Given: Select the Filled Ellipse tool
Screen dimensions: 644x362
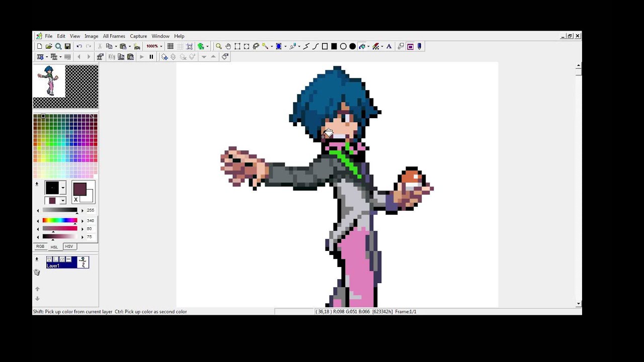Looking at the screenshot, I should point(353,46).
